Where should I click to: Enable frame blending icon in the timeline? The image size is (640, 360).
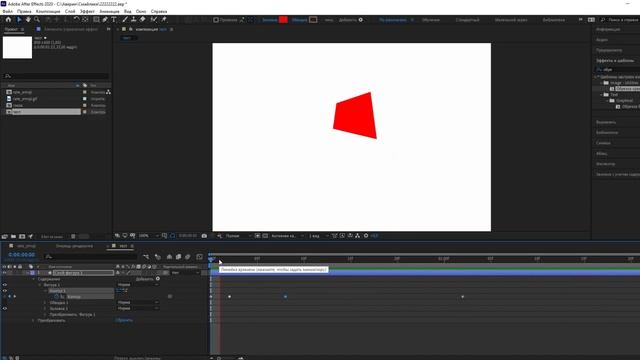coord(178,257)
